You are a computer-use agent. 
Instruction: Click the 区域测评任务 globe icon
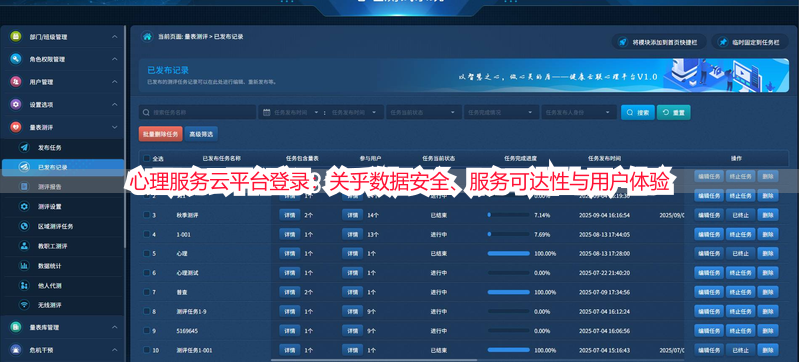point(24,226)
